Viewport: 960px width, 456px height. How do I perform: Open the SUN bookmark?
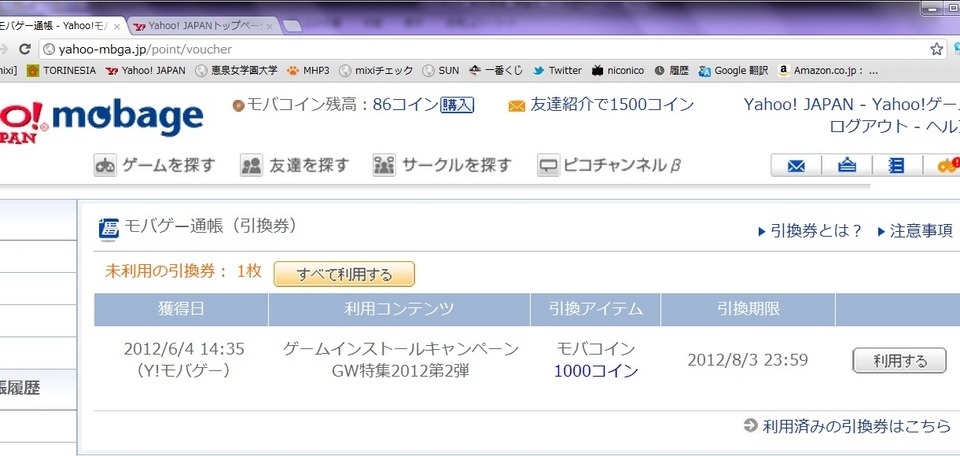pos(441,70)
